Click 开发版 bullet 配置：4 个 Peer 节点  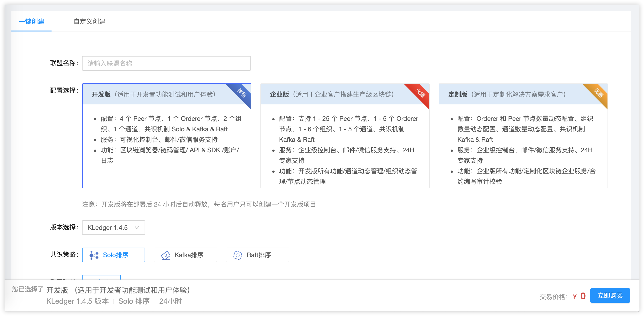click(171, 124)
